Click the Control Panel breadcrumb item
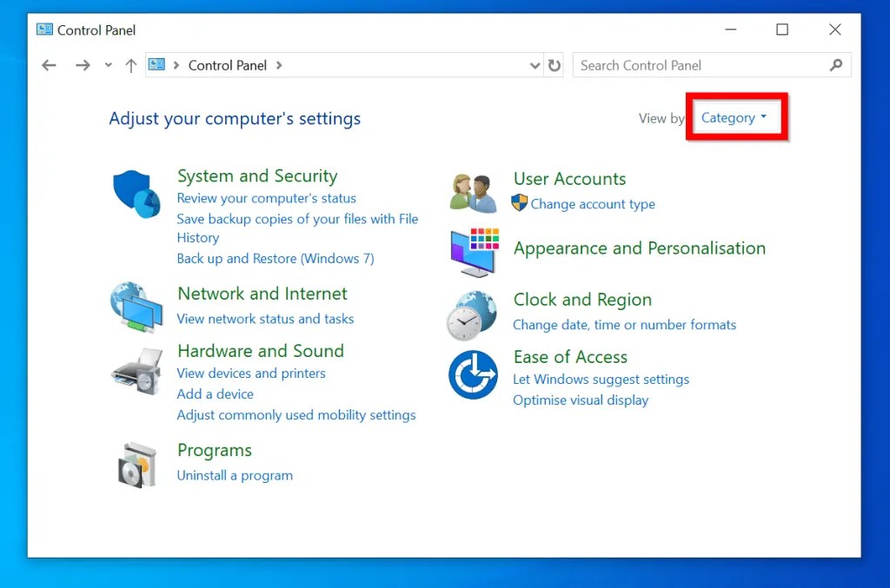 228,65
